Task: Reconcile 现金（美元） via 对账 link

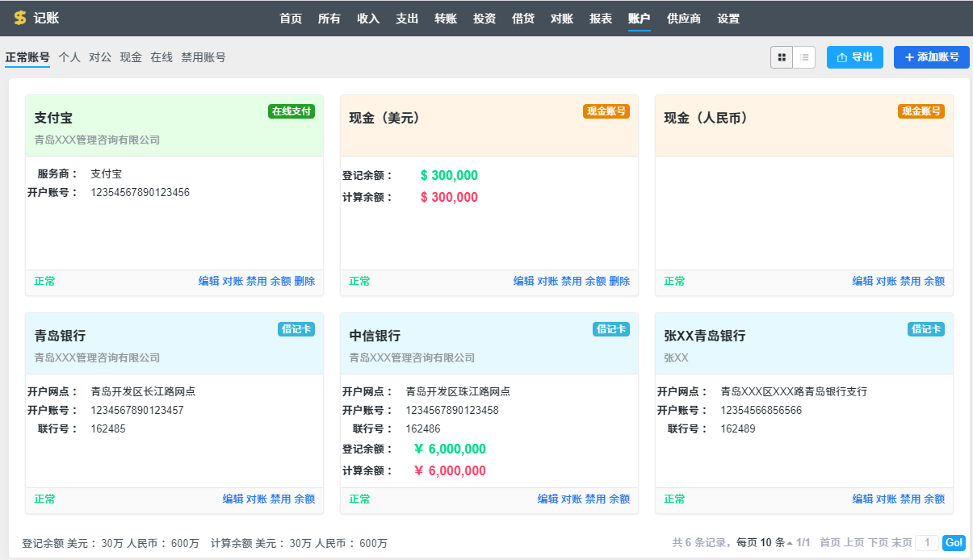Action: (x=547, y=282)
